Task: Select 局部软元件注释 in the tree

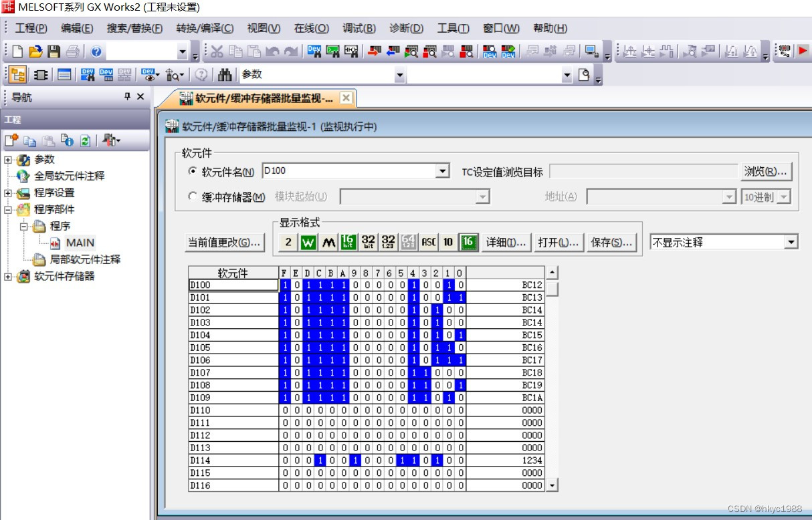Action: [x=85, y=259]
